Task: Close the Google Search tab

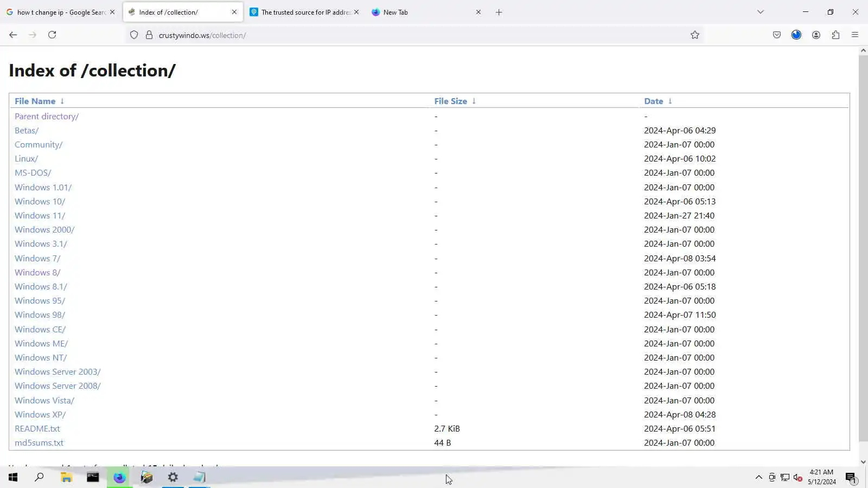Action: pyautogui.click(x=112, y=12)
